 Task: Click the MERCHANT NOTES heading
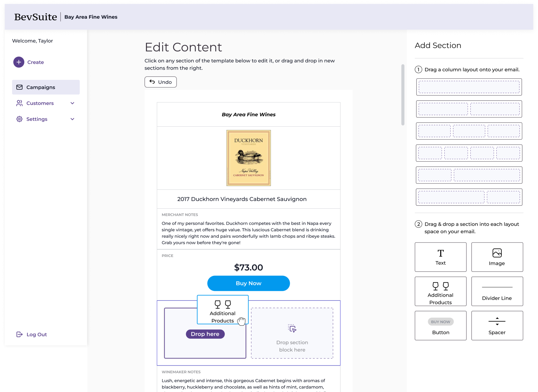(180, 215)
